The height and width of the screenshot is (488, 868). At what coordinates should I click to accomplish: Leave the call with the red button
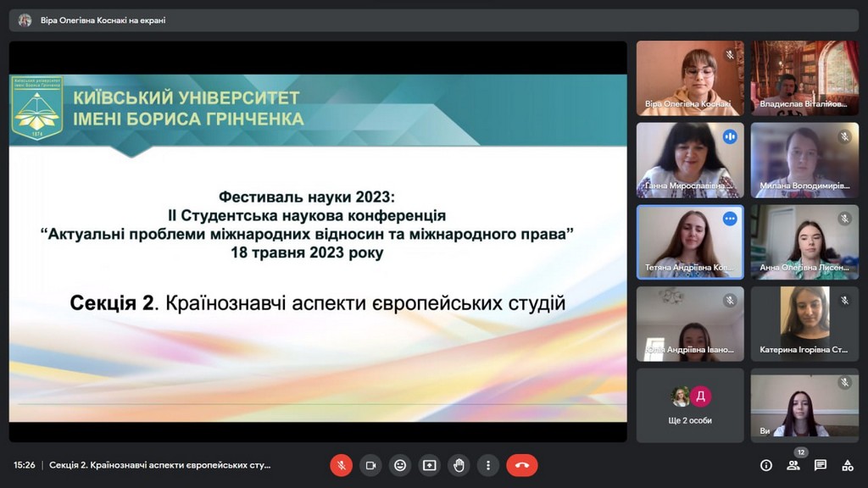tap(522, 465)
